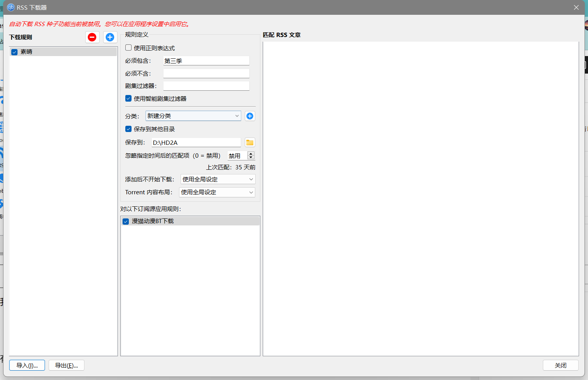Viewport: 588px width, 380px height.
Task: Toggle the 使用智能剧集过滤器 checkbox
Action: tap(128, 99)
